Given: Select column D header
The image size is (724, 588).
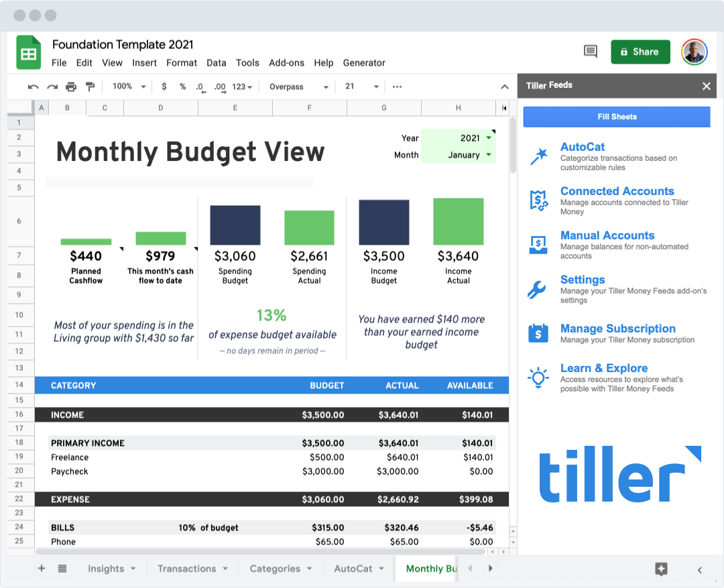Looking at the screenshot, I should point(161,108).
